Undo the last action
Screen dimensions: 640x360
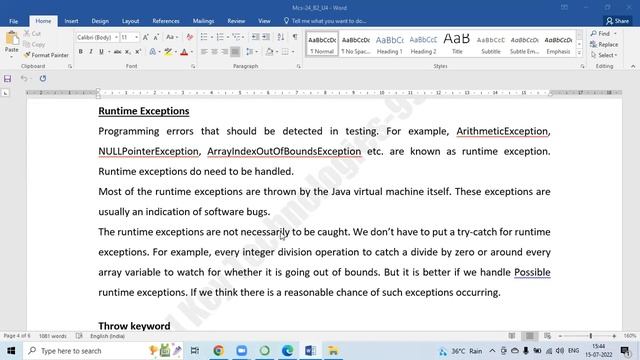tap(24, 78)
